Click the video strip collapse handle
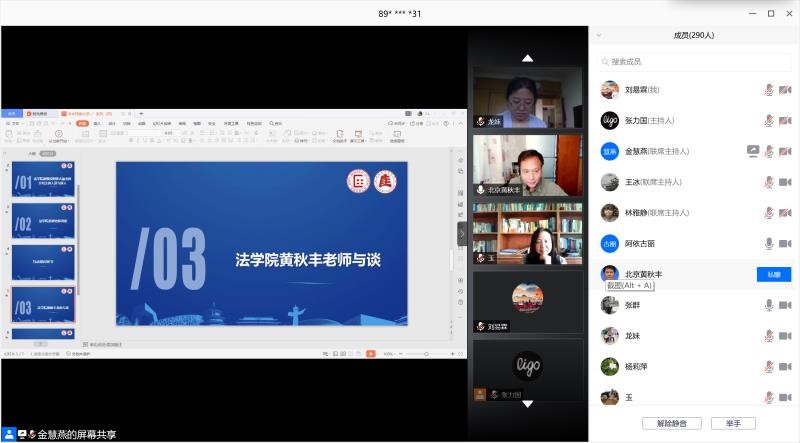800x443 pixels. tap(462, 232)
